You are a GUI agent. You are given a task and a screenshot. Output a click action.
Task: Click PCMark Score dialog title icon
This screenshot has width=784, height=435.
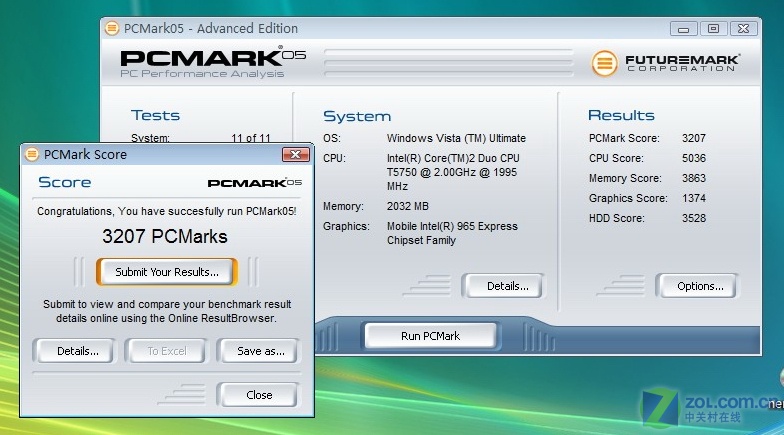(32, 154)
